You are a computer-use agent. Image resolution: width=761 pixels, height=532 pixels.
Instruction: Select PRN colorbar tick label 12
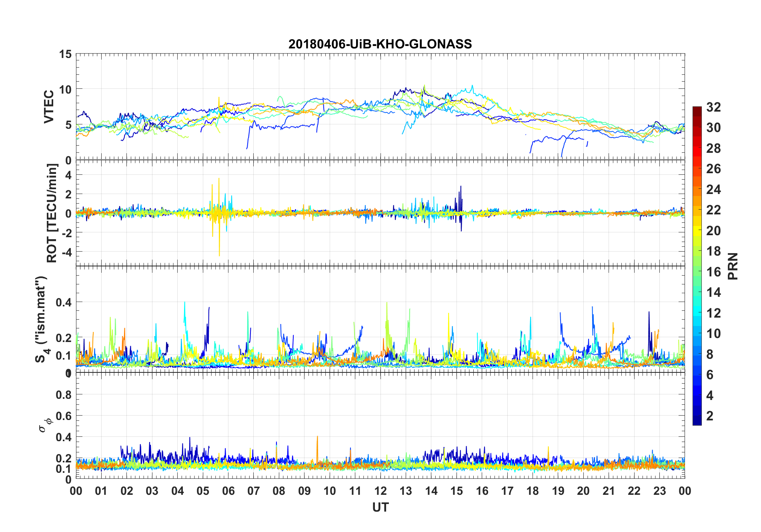tap(713, 313)
